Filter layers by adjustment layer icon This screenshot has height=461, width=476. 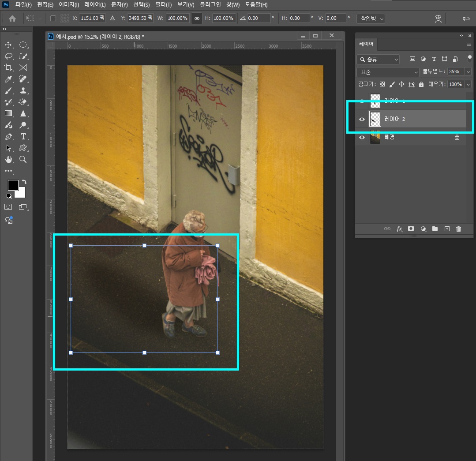pos(423,59)
